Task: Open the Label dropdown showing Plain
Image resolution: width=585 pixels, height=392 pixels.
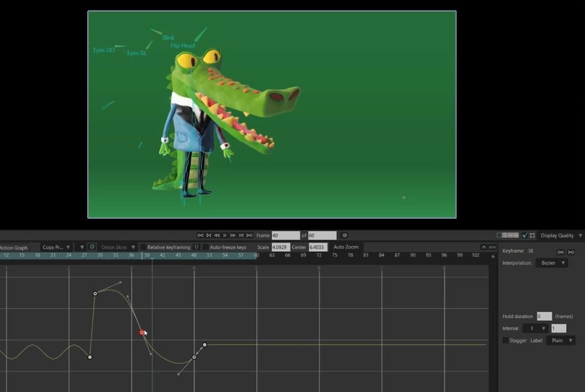Action: click(x=560, y=340)
